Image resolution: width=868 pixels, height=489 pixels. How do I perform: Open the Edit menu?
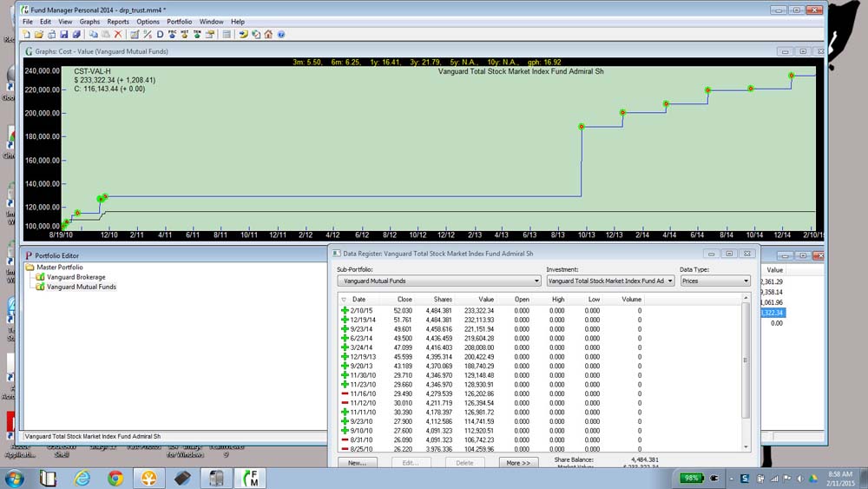pyautogui.click(x=45, y=22)
